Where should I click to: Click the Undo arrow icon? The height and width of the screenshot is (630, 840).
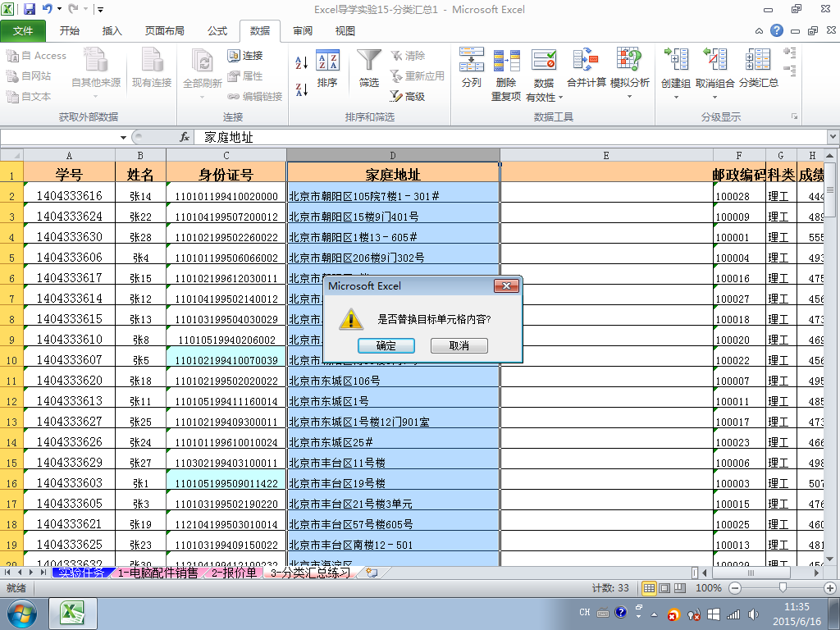pyautogui.click(x=47, y=9)
